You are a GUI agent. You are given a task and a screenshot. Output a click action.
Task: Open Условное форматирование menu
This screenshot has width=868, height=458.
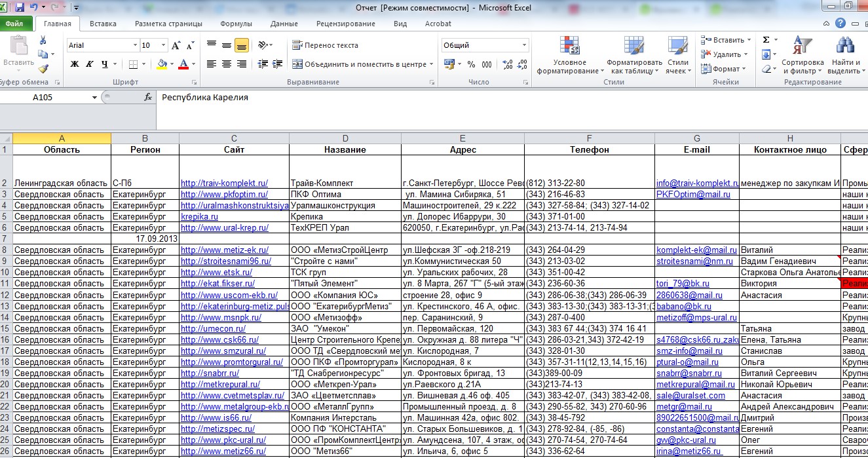pyautogui.click(x=571, y=55)
